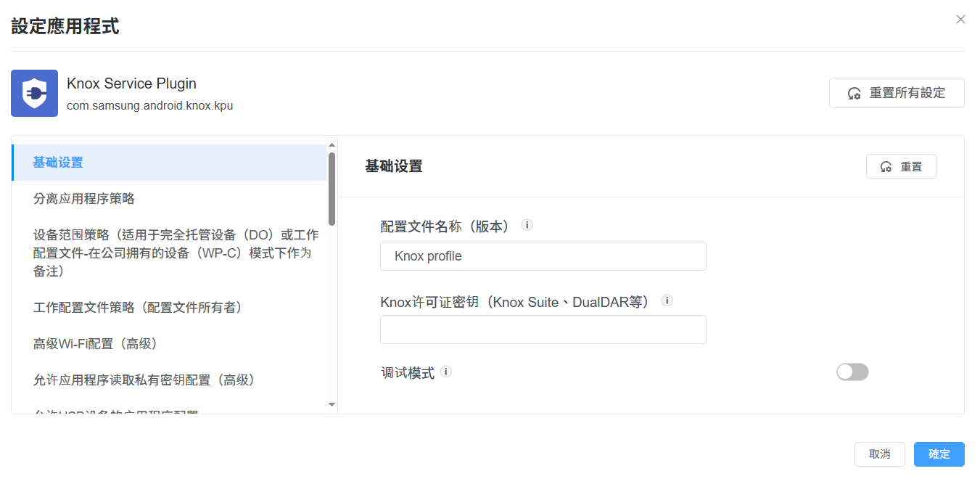Open 高级Wi-Fi配置（高级） section

(169, 344)
